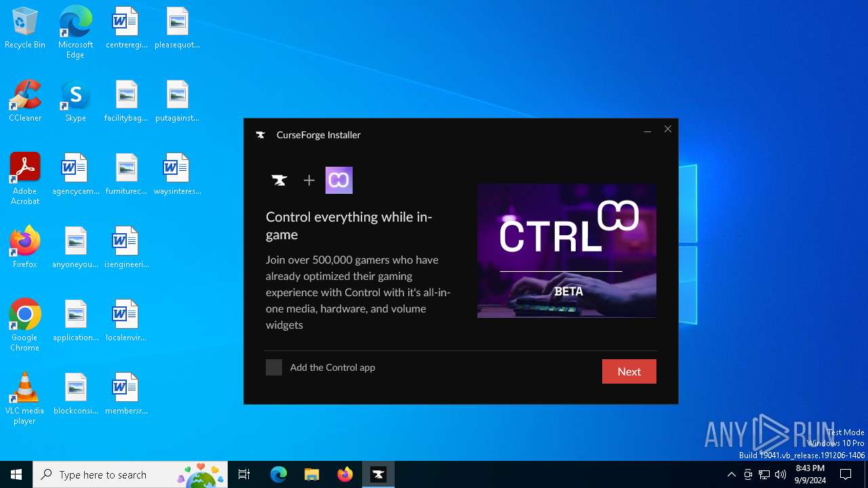Viewport: 868px width, 488px height.
Task: Select the CCleaner desktop shortcut
Action: pyautogui.click(x=25, y=102)
